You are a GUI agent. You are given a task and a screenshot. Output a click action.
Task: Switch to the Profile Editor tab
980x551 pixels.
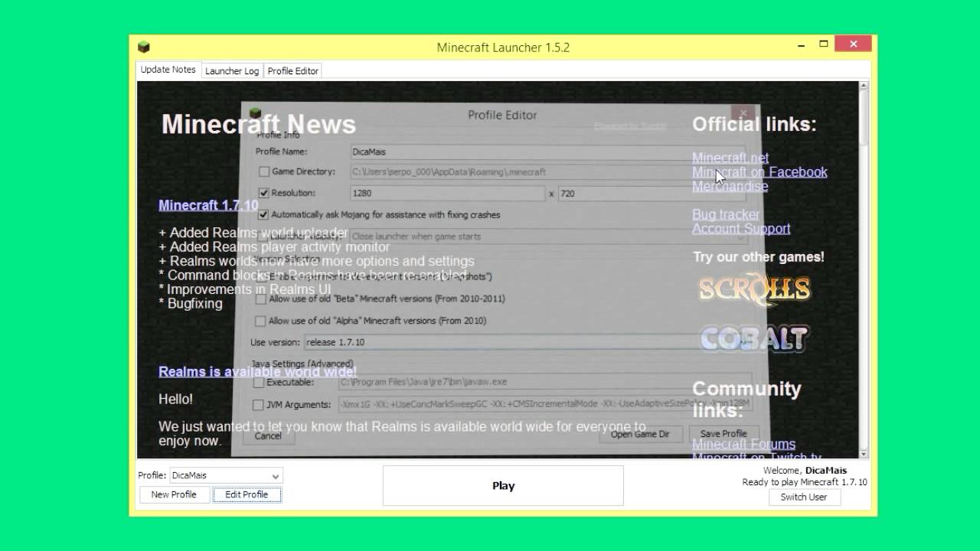[293, 71]
